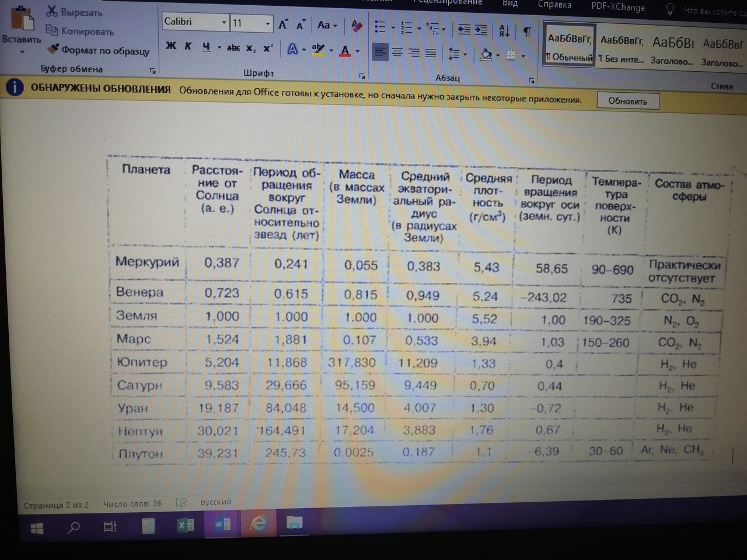
Task: Expand the underline style dropdown arrow
Action: click(x=219, y=47)
